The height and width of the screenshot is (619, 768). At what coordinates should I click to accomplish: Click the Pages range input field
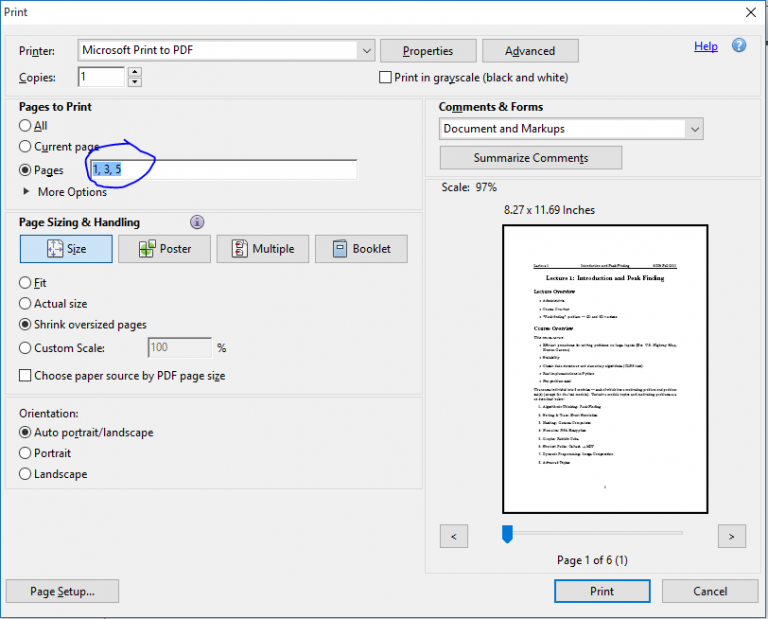223,170
